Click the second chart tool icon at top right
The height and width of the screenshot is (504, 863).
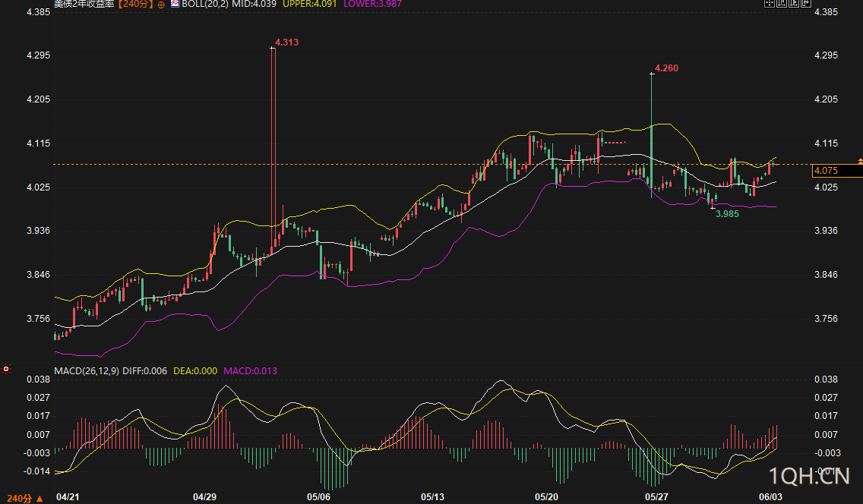(x=782, y=3)
